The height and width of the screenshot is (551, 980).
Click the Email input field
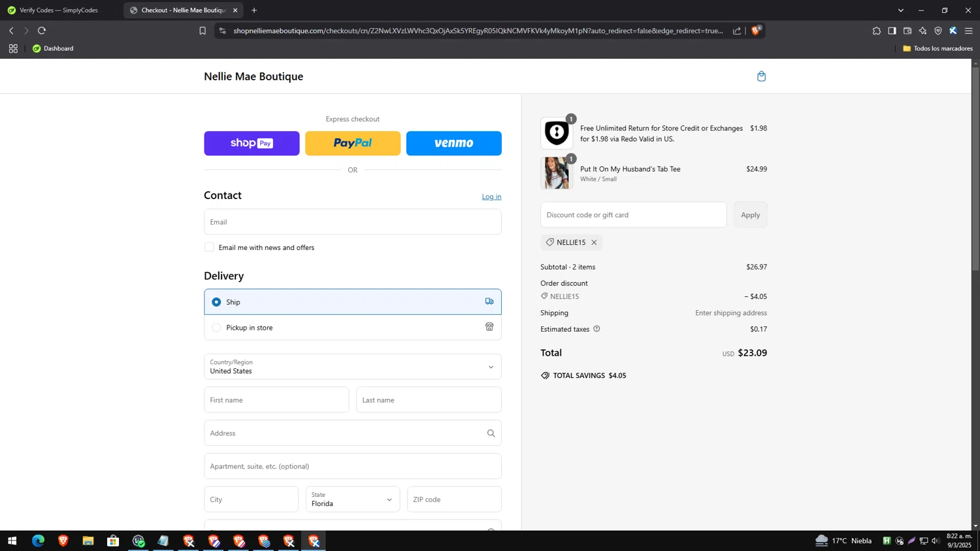pyautogui.click(x=353, y=222)
